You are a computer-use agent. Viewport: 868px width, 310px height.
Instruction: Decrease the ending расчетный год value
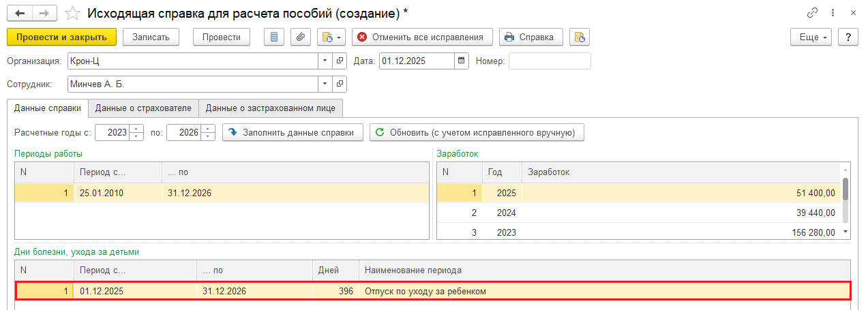tap(208, 136)
